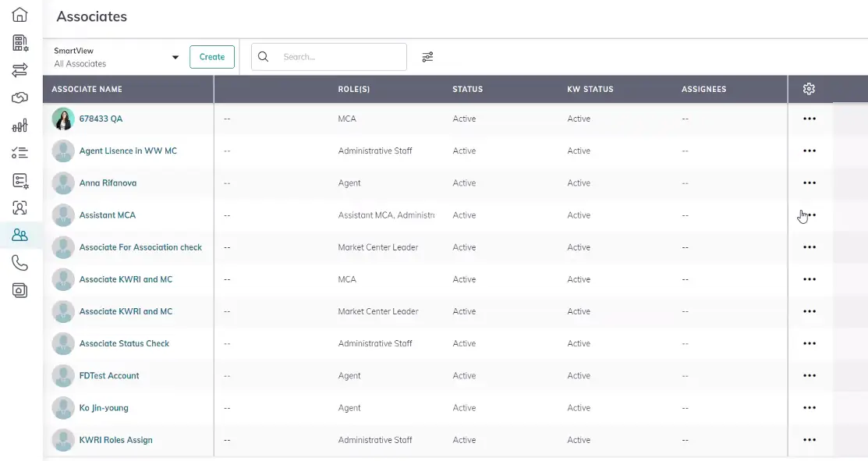Open KWRI Roles Assign profile
The image size is (868, 461).
pos(115,439)
